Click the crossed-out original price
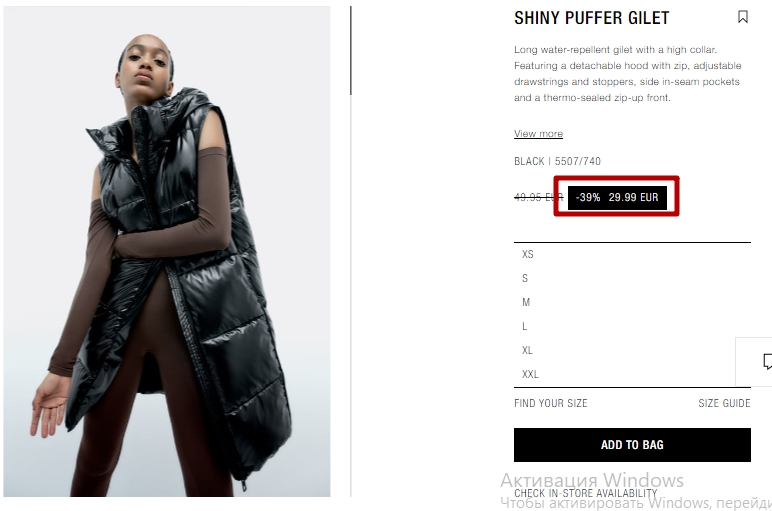The image size is (772, 511). 538,197
